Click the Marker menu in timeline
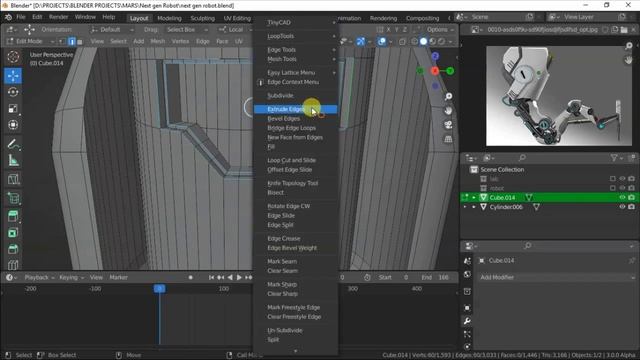Screen dimensions: 640x360 pos(118,278)
